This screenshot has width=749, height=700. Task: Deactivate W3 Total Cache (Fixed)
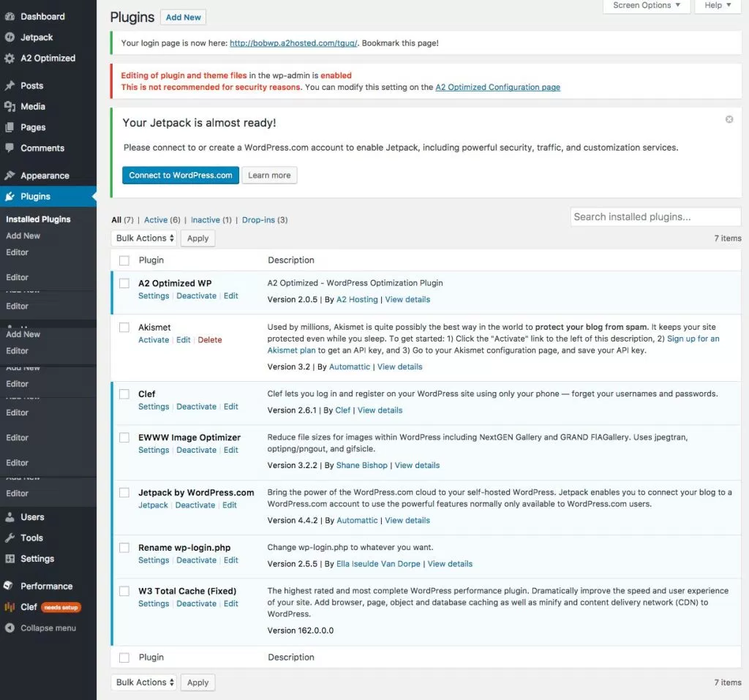click(196, 603)
